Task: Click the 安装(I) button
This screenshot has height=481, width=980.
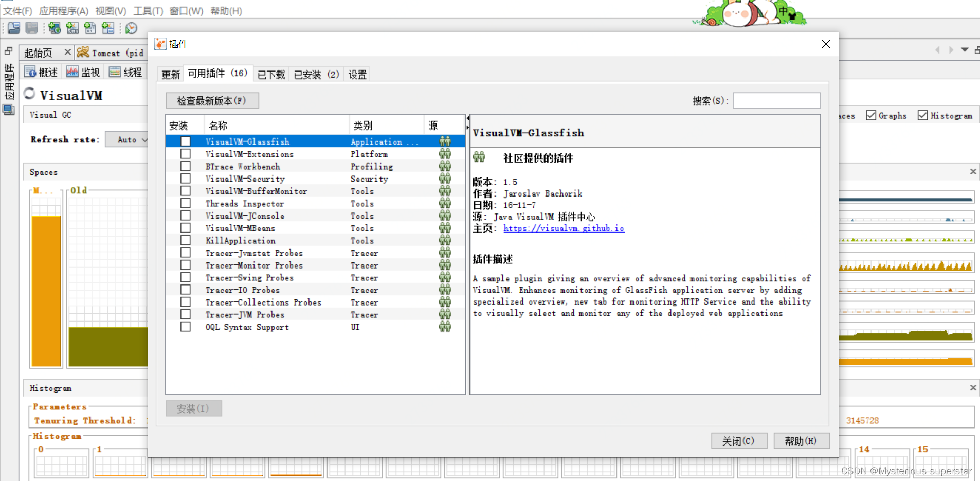Action: pyautogui.click(x=193, y=408)
